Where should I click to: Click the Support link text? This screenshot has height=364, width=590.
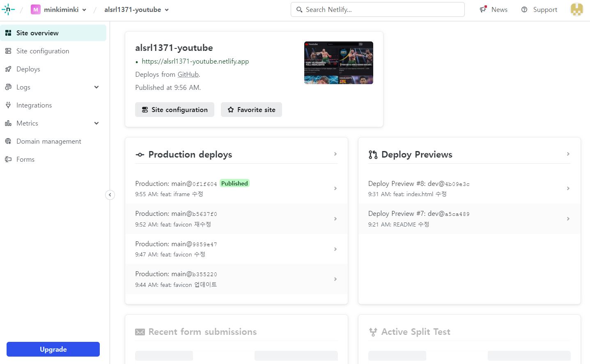pos(545,9)
